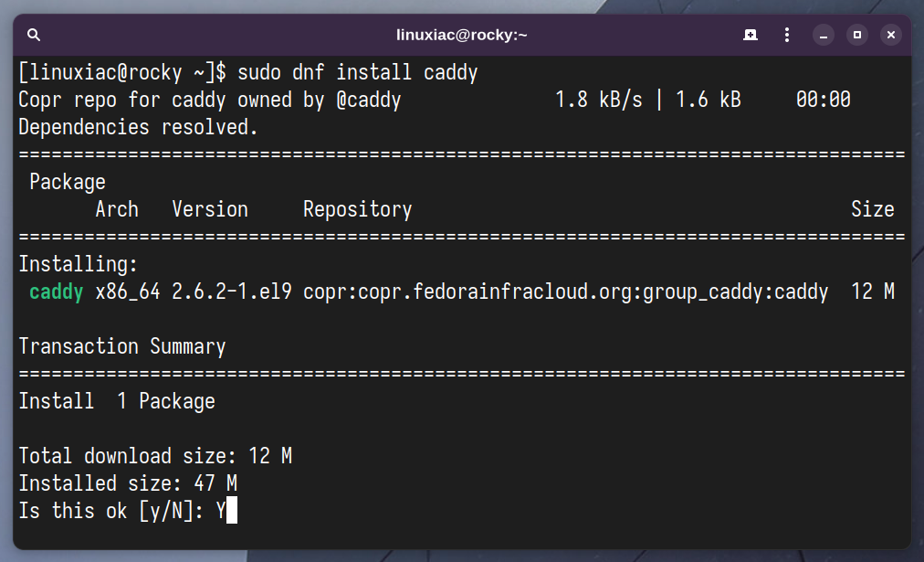Viewport: 924px width, 562px height.
Task: Click the green 'caddy' package name
Action: click(56, 292)
